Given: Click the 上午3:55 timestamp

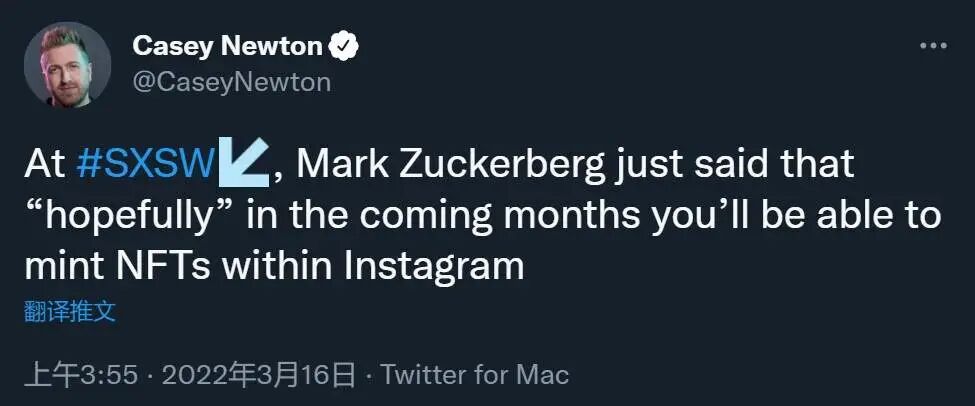Looking at the screenshot, I should point(80,375).
